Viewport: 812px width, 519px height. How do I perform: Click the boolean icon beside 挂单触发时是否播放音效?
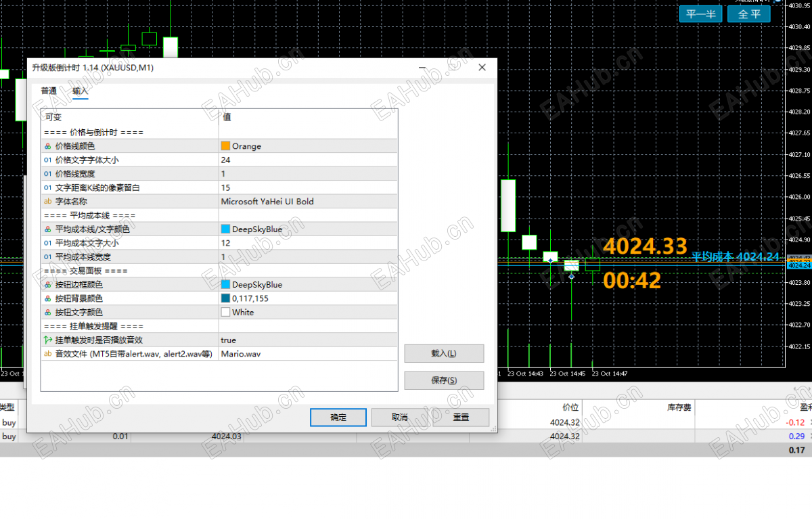tap(47, 340)
